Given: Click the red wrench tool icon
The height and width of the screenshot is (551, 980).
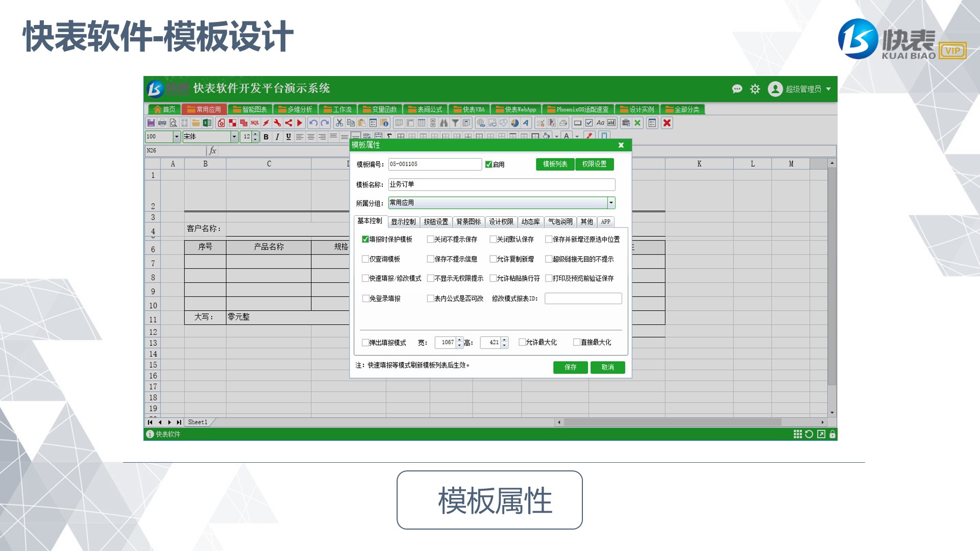Looking at the screenshot, I should pyautogui.click(x=277, y=123).
